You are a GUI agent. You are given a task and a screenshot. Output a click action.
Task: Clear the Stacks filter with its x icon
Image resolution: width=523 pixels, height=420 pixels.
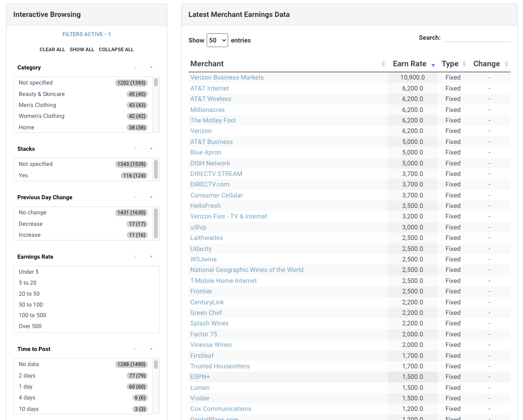click(135, 149)
